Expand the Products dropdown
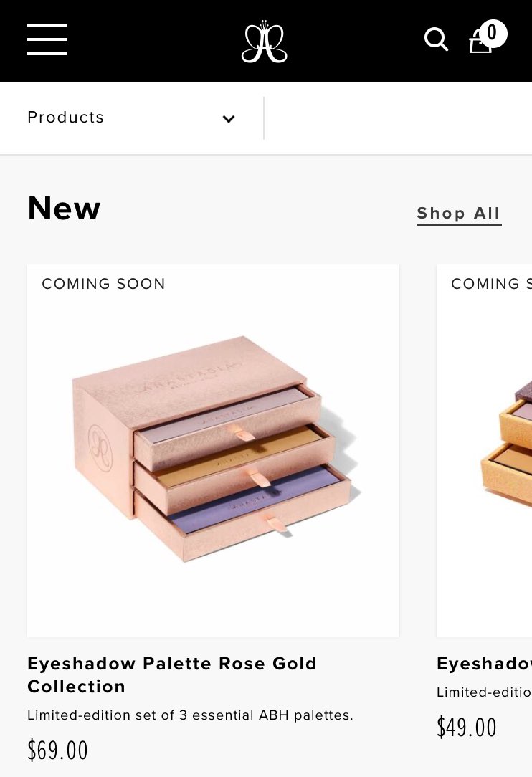The height and width of the screenshot is (777, 532). click(131, 118)
